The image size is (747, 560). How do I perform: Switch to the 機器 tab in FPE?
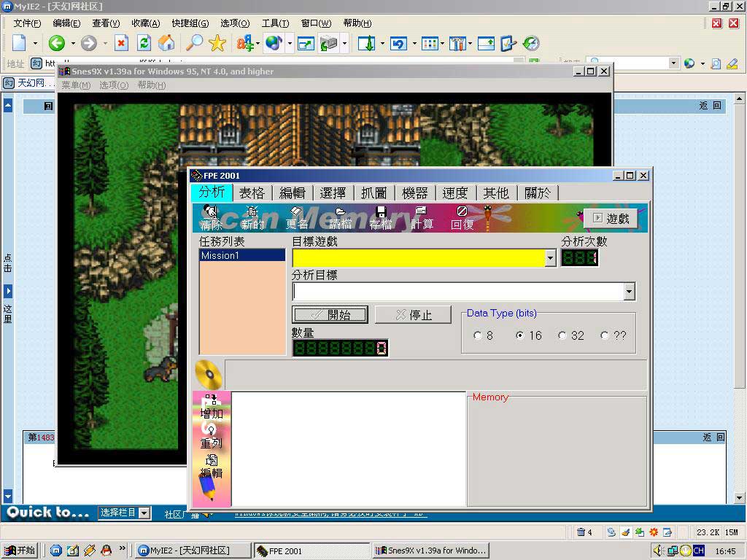415,192
